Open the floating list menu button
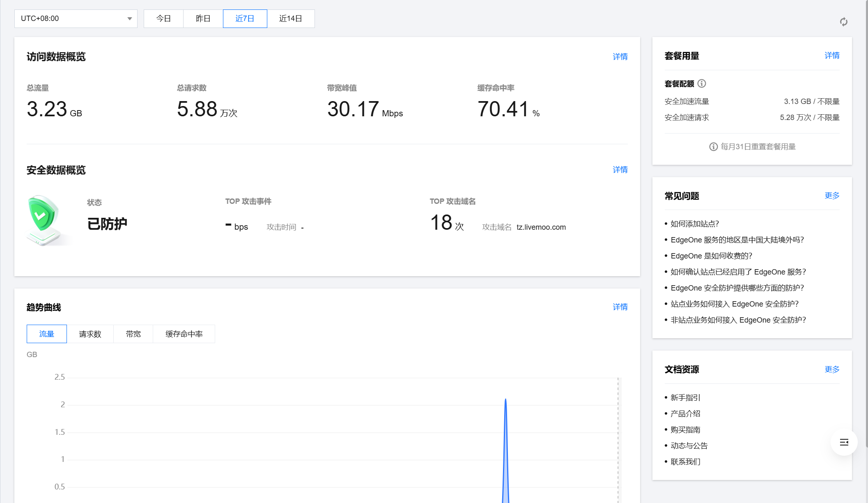Image resolution: width=868 pixels, height=503 pixels. (844, 442)
